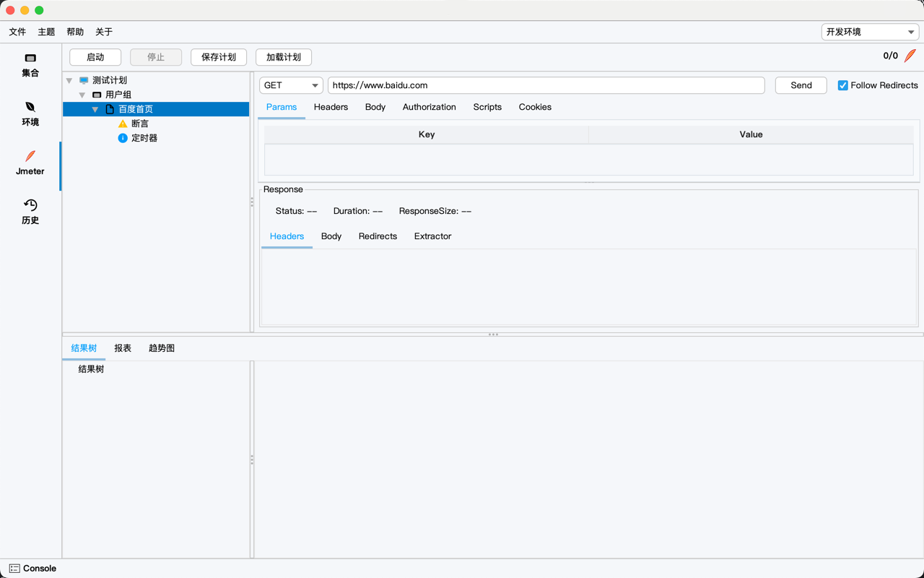Click the Console label in status bar
This screenshot has height=578, width=924.
tap(40, 569)
